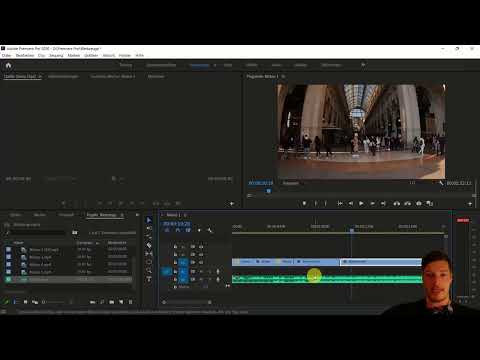
Task: Open the Einpassen zoom level dropdown
Action: (x=291, y=183)
